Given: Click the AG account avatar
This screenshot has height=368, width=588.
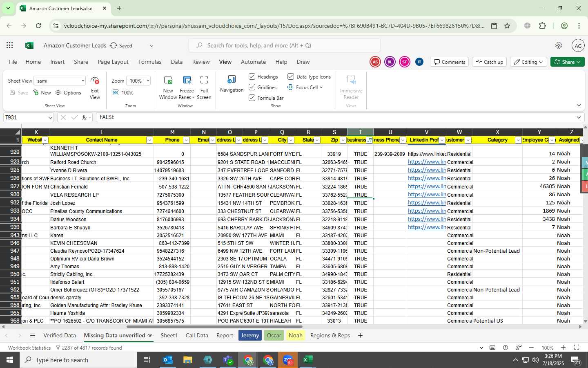Looking at the screenshot, I should pos(578,46).
